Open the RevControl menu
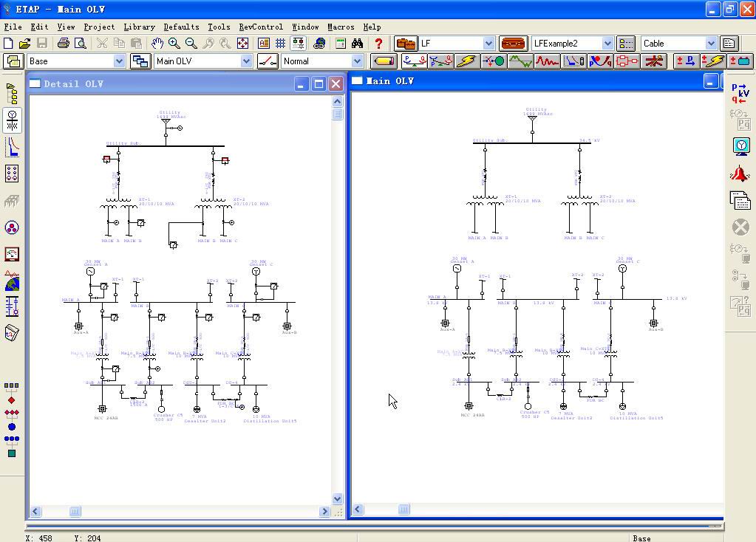Viewport: 756px width, 542px height. [261, 27]
